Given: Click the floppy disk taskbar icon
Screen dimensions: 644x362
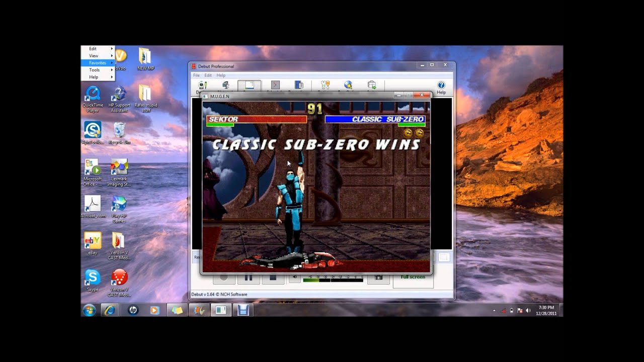Looking at the screenshot, I should coord(243,310).
